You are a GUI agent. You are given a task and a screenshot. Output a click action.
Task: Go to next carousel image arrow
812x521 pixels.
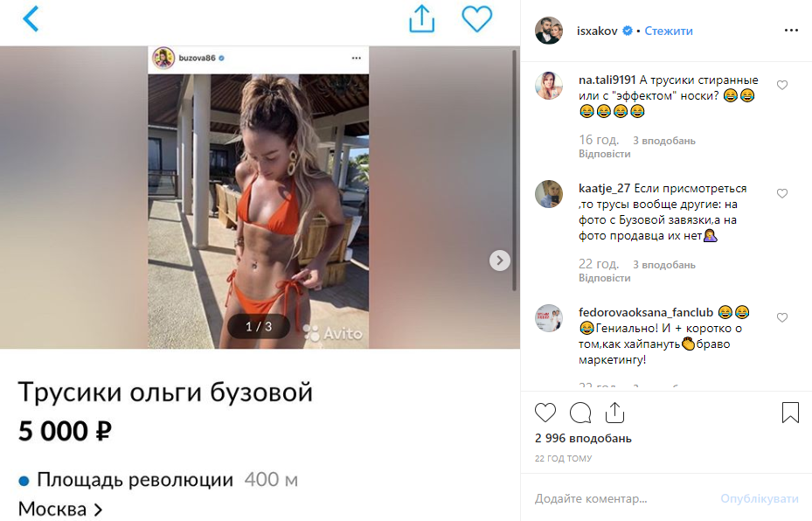tap(500, 260)
